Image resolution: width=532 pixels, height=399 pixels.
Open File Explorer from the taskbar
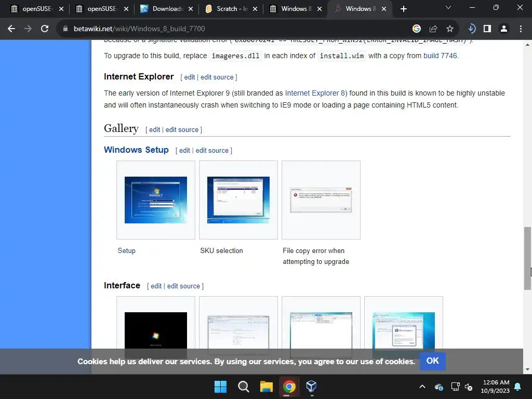pyautogui.click(x=267, y=387)
